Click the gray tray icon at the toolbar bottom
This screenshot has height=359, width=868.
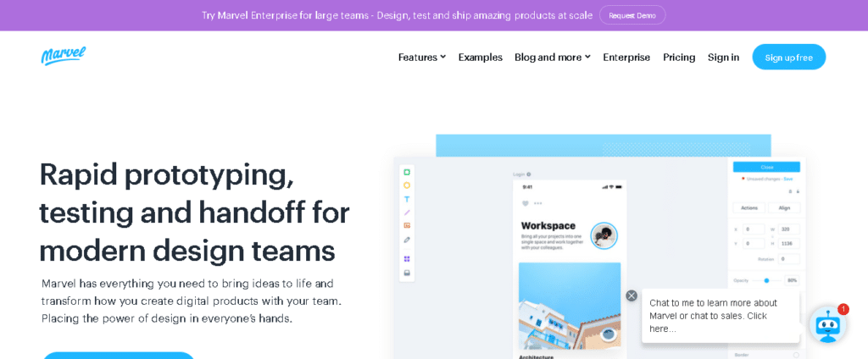tap(407, 272)
